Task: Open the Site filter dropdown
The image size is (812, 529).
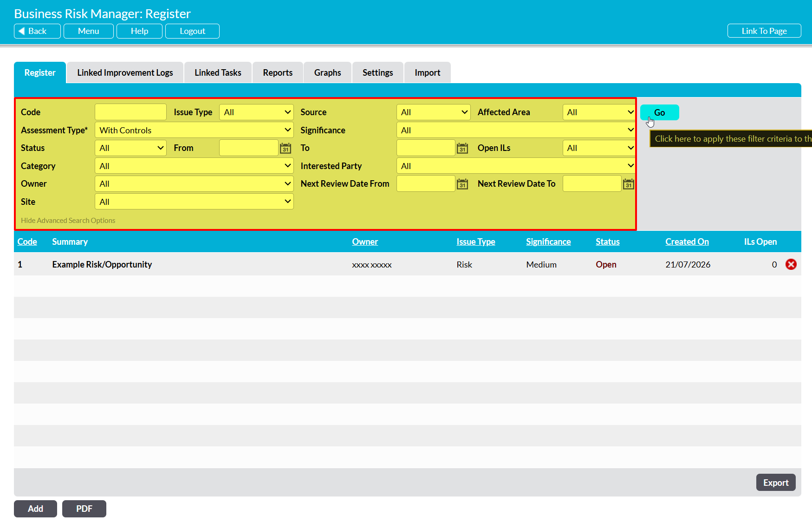Action: point(194,202)
